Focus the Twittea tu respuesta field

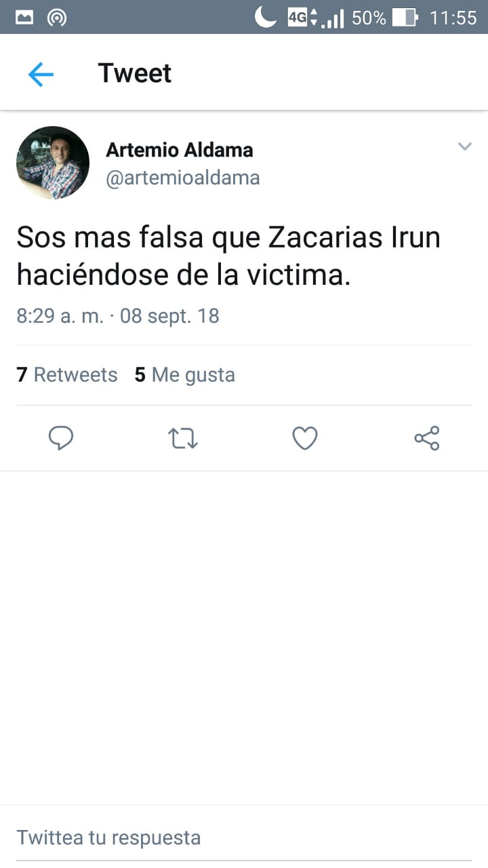pos(244,837)
